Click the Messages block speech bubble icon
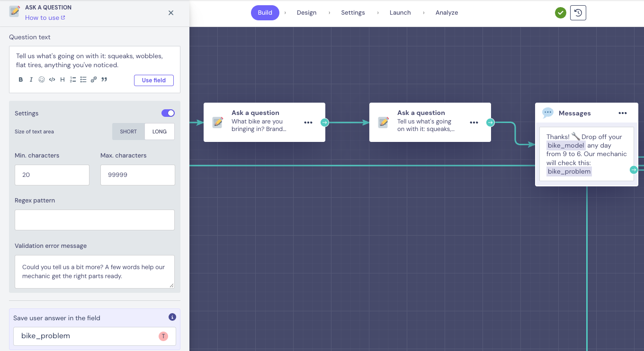This screenshot has width=644, height=351. (548, 113)
